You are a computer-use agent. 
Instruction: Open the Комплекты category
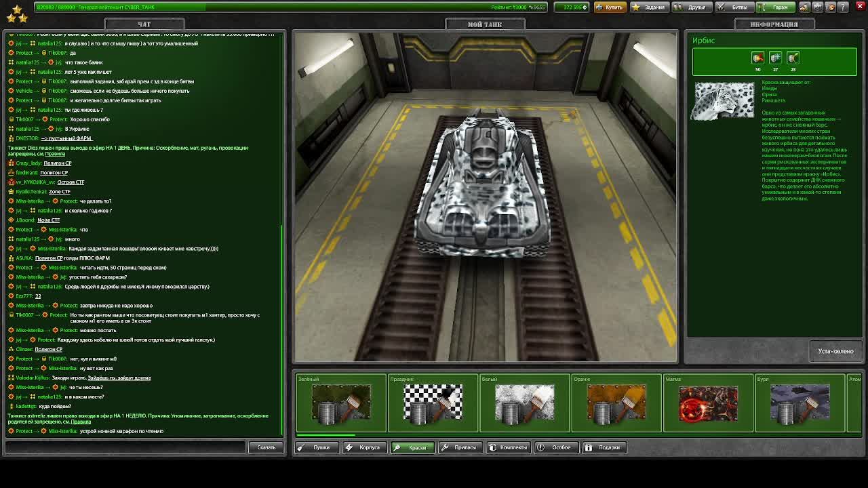coord(509,447)
